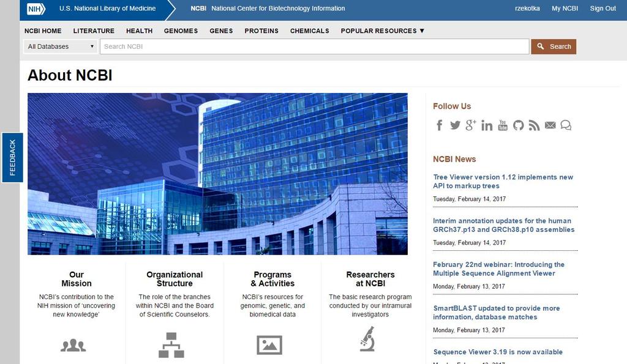627x364 pixels.
Task: Open the Our Mission heading
Action: point(77,279)
